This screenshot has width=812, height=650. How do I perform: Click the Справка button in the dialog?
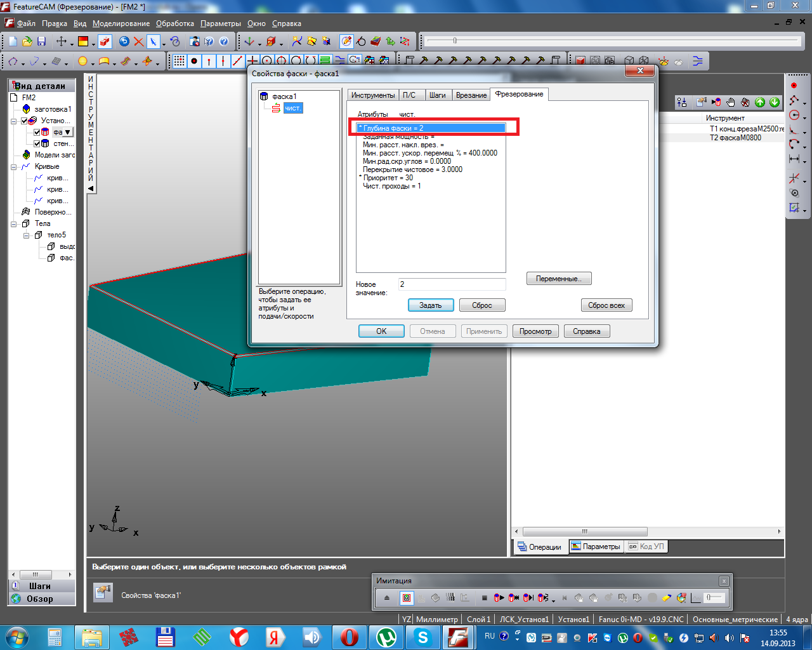click(x=587, y=331)
